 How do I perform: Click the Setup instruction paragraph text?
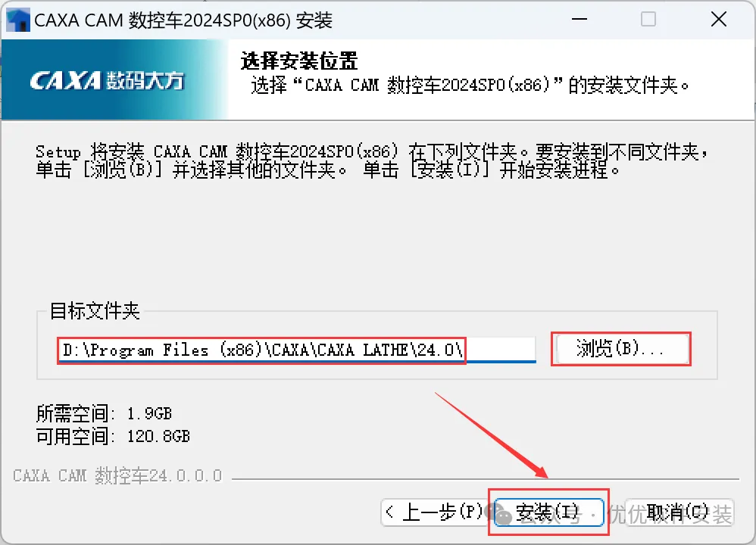coord(371,160)
